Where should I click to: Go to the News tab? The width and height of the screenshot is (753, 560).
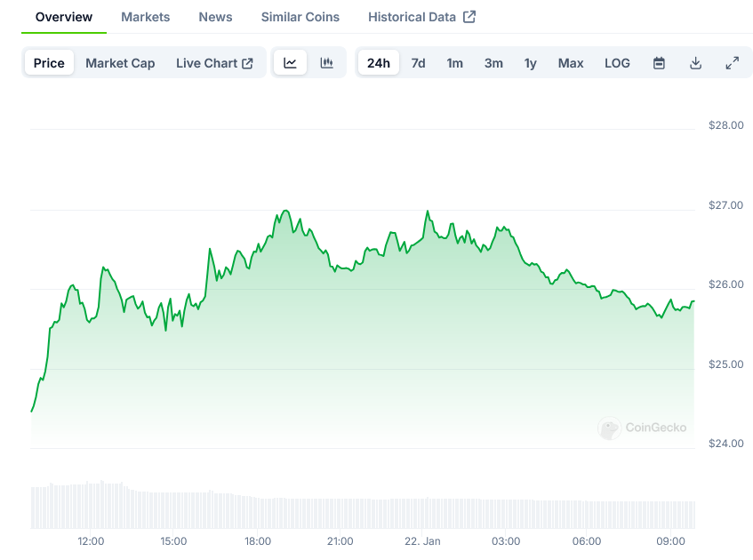[x=215, y=17]
